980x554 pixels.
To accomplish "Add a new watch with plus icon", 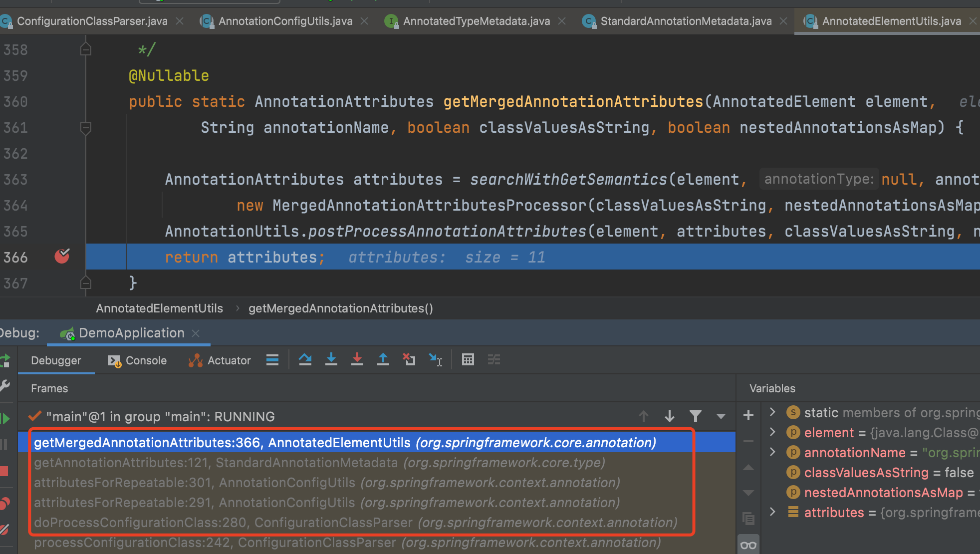I will click(x=748, y=415).
